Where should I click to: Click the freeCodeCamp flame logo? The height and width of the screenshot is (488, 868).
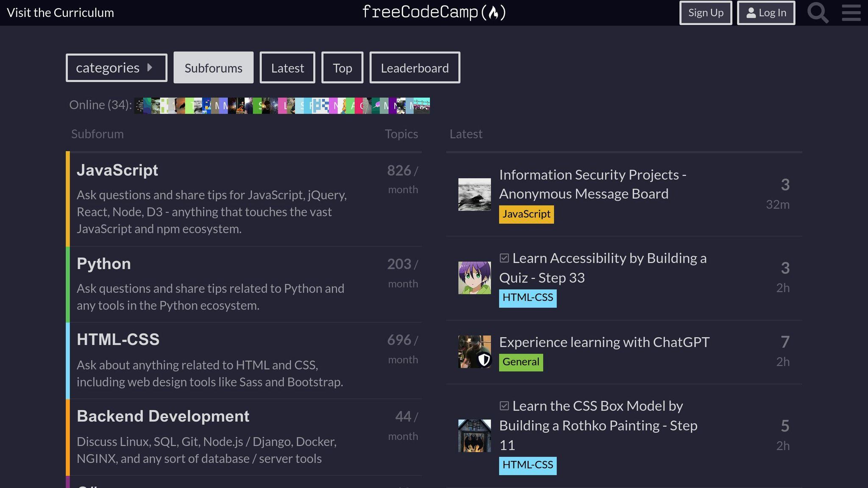[494, 12]
